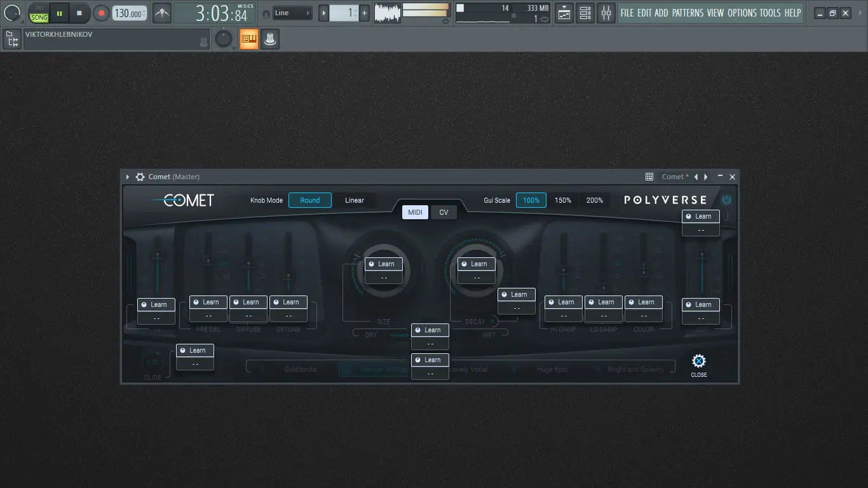Open the EDIT menu

[x=644, y=13]
